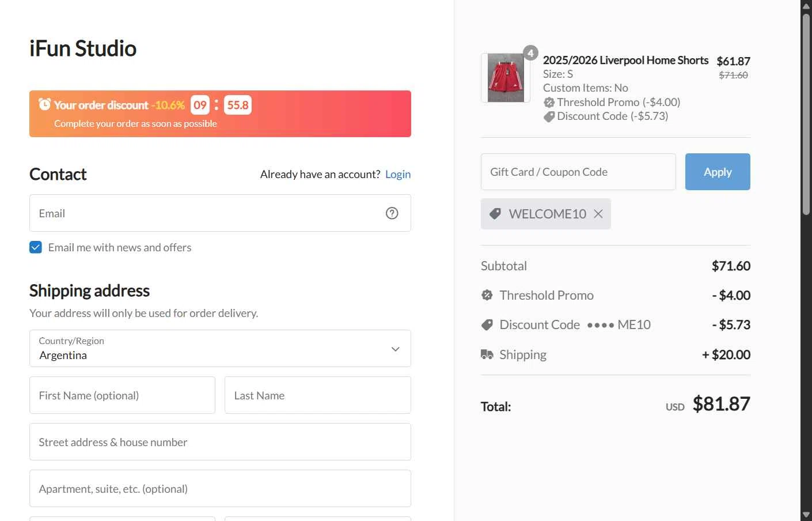The height and width of the screenshot is (521, 812).
Task: Click the iFun Studio store title
Action: [x=83, y=48]
